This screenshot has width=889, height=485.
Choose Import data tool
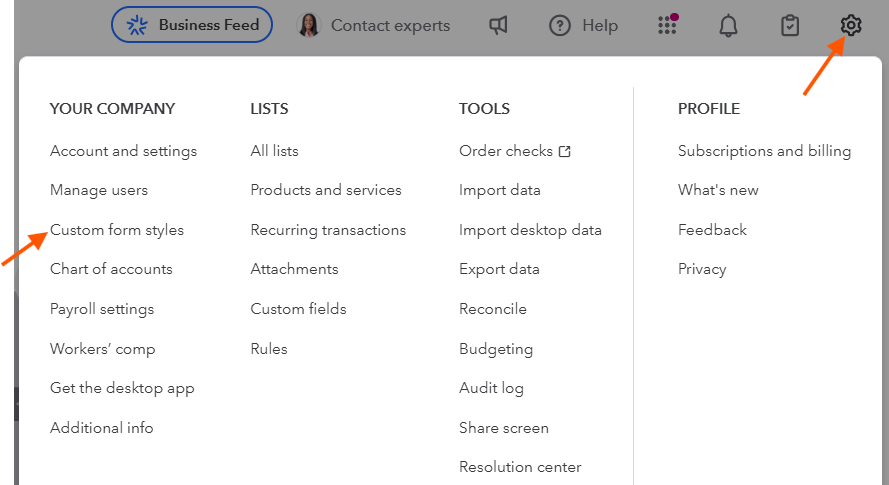click(x=499, y=190)
